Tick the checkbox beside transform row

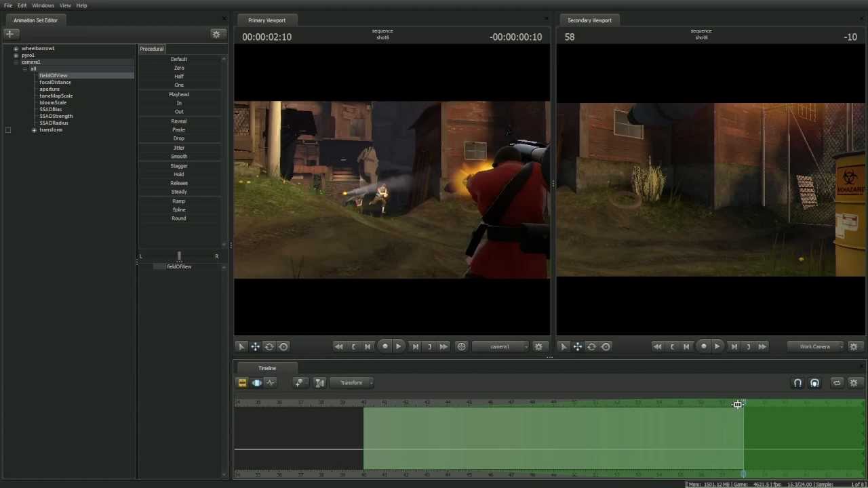pos(8,130)
